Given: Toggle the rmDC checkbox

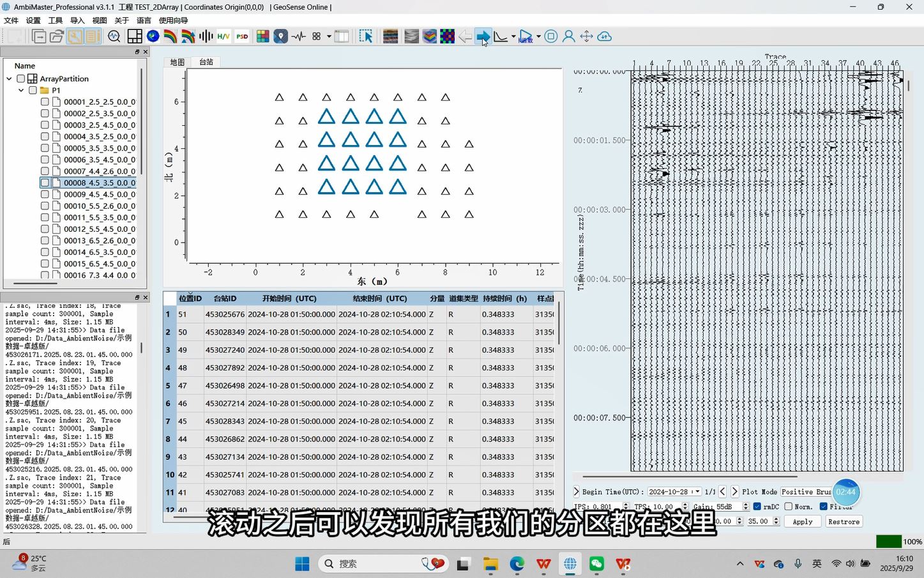Looking at the screenshot, I should click(x=757, y=506).
